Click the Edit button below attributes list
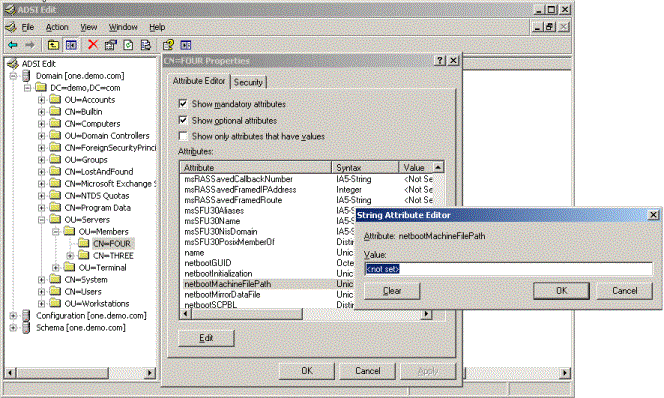This screenshot has height=398, width=664. coord(206,338)
